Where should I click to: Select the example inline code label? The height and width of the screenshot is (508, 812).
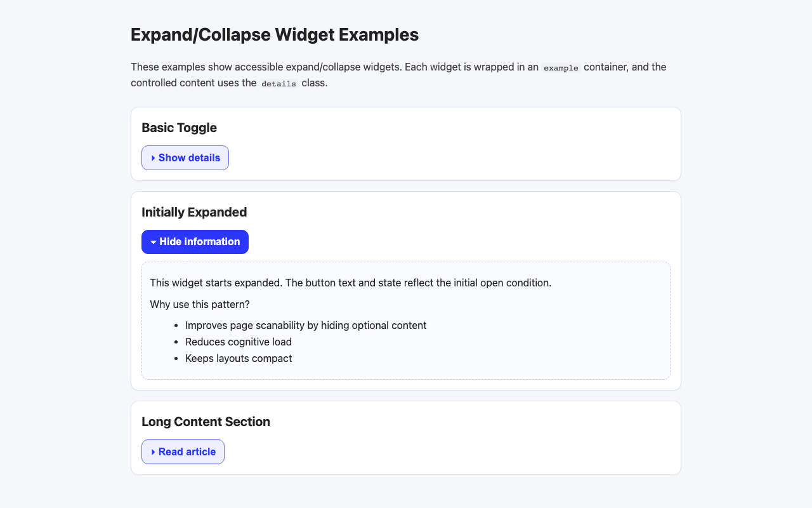(x=560, y=67)
